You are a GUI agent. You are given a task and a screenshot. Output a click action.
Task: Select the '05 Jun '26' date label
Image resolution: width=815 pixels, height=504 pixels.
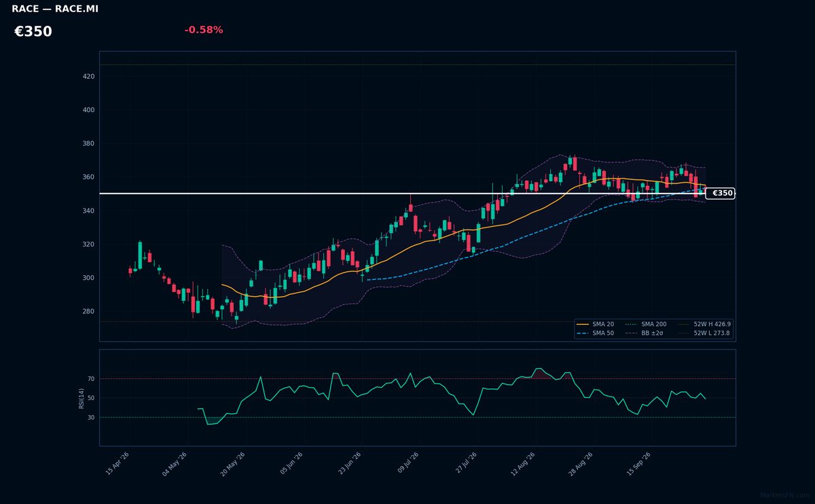tap(291, 464)
